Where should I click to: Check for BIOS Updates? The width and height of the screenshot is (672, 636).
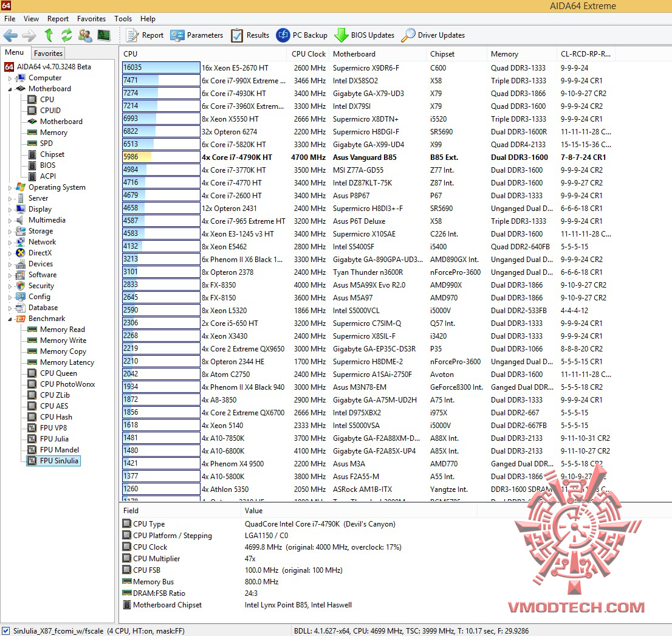(365, 35)
